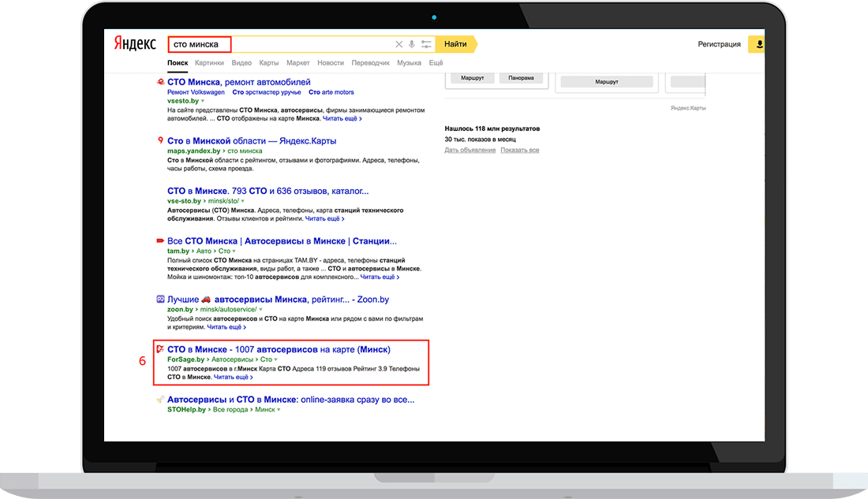Open the Карты tab
868x499 pixels.
point(269,63)
